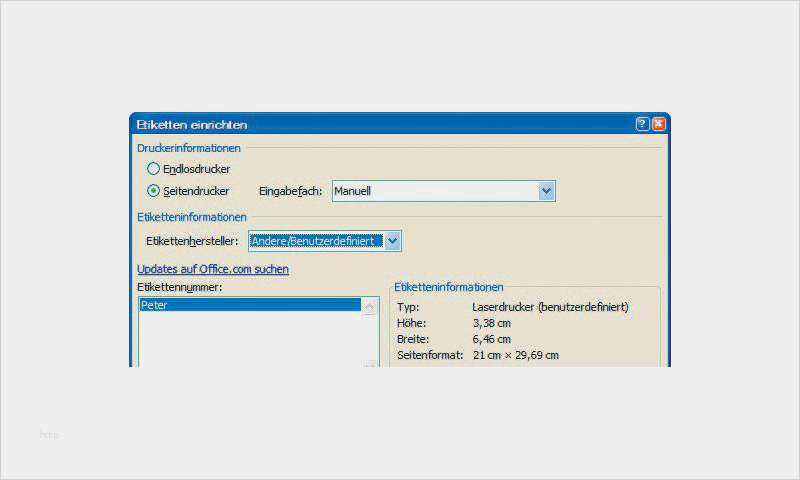The width and height of the screenshot is (800, 480).
Task: Select the Endlosdrucker radio button
Action: tap(153, 169)
